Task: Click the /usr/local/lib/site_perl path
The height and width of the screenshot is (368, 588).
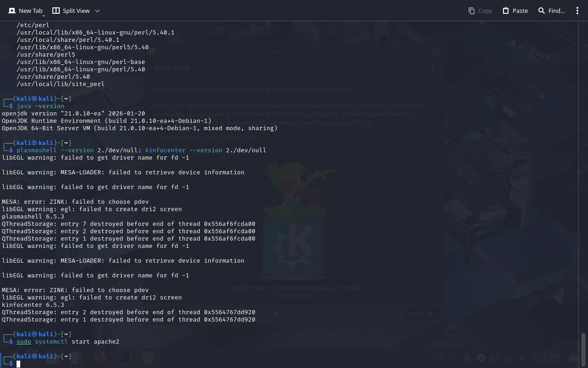Action: (61, 84)
